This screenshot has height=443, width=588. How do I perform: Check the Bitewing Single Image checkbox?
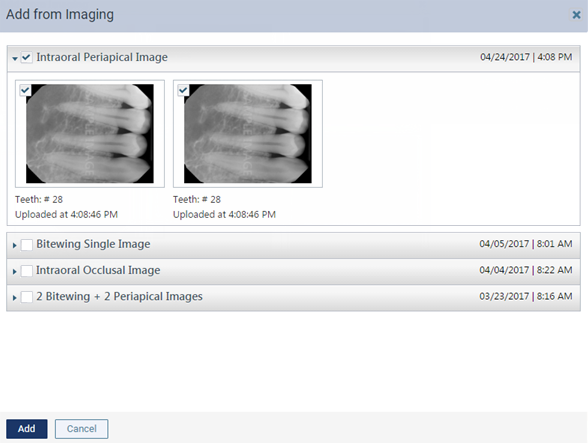tap(27, 245)
